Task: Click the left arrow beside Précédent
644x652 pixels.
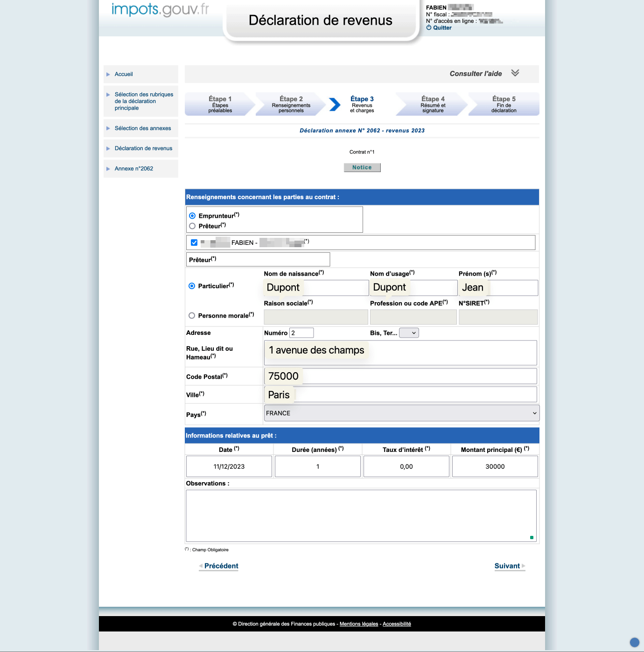Action: 201,566
